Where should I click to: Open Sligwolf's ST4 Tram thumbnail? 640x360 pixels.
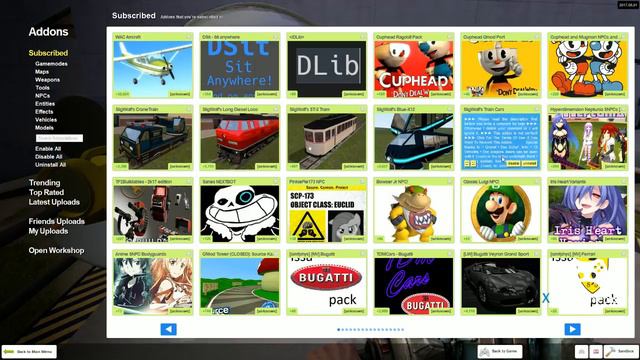coord(327,141)
